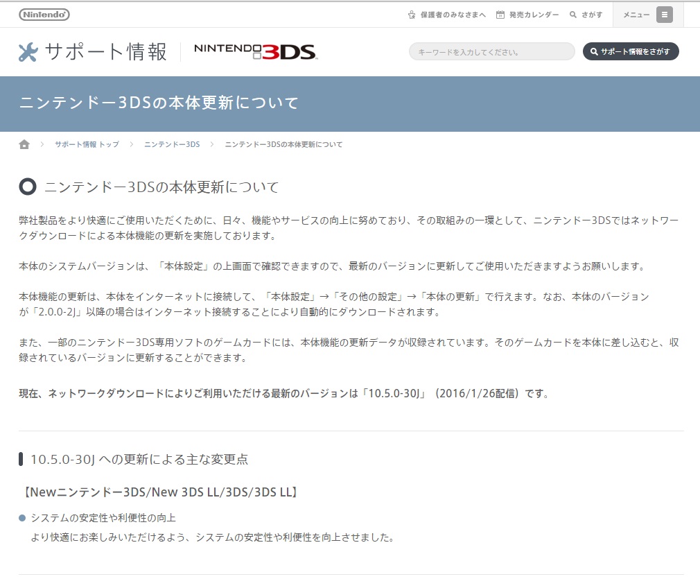This screenshot has height=588, width=700.
Task: Click the paragraph starting また、一部のニンテンドー3DS
Action: pyautogui.click(x=349, y=350)
